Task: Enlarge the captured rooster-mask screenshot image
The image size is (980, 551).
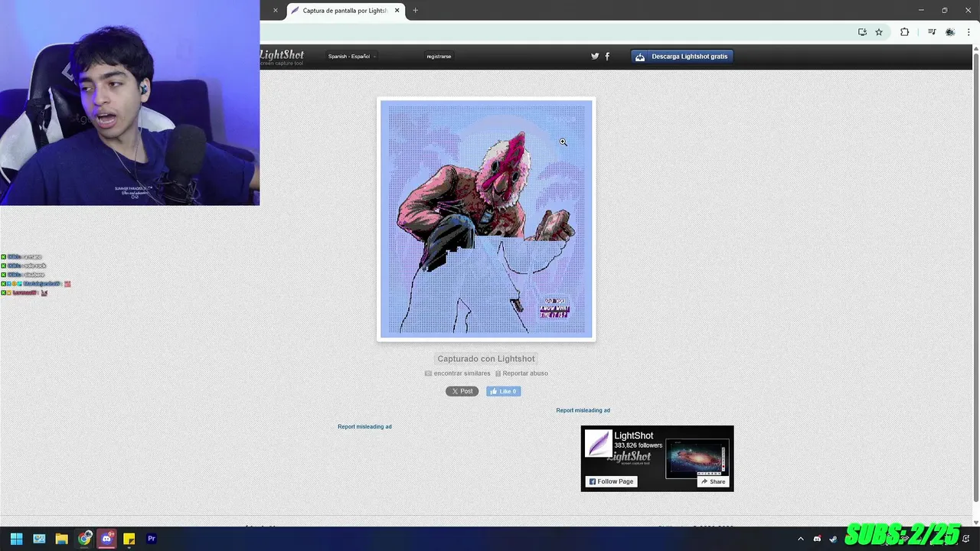Action: [486, 219]
